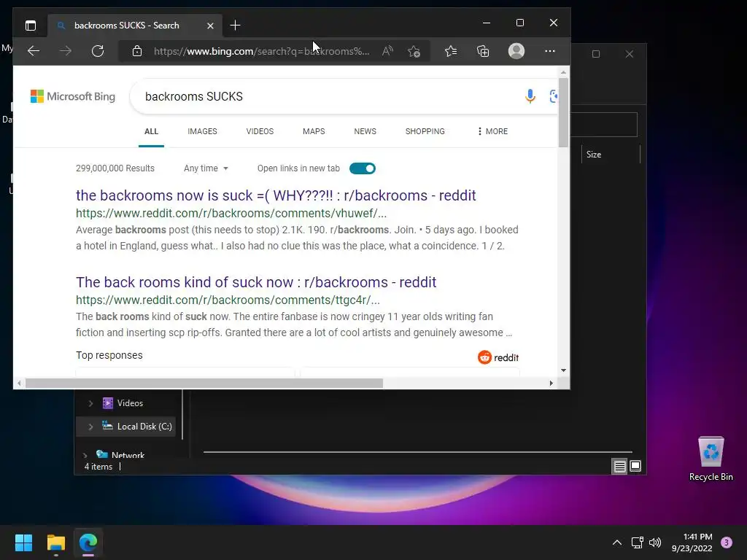Search by voice with microphone icon
Image resolution: width=747 pixels, height=560 pixels.
[x=530, y=96]
